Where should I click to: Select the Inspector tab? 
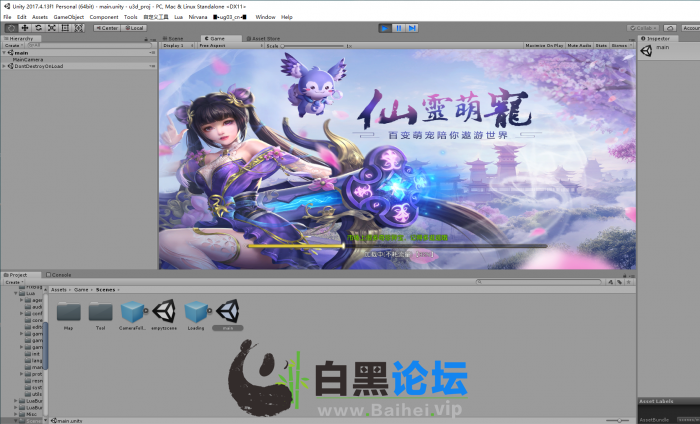tap(656, 38)
